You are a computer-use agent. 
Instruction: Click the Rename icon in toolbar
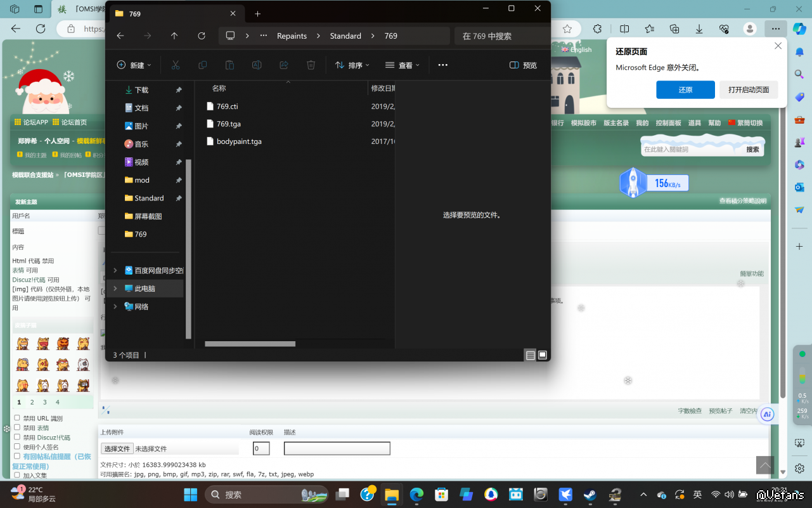click(x=257, y=65)
